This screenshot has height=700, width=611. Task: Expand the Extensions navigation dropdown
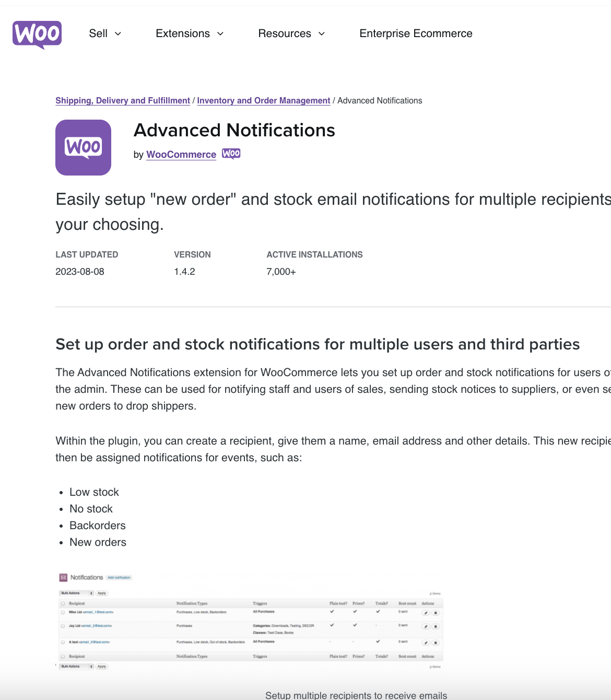(x=189, y=33)
